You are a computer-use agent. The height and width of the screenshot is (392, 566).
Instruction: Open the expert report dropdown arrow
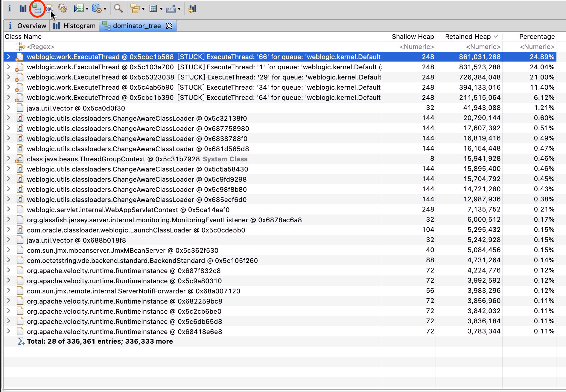pyautogui.click(x=87, y=9)
